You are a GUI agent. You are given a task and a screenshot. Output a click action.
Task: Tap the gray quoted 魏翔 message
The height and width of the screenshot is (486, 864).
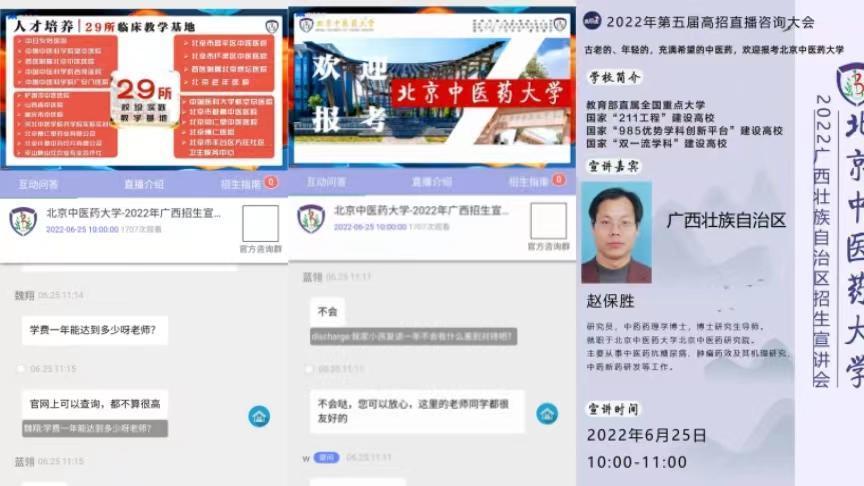[94, 428]
